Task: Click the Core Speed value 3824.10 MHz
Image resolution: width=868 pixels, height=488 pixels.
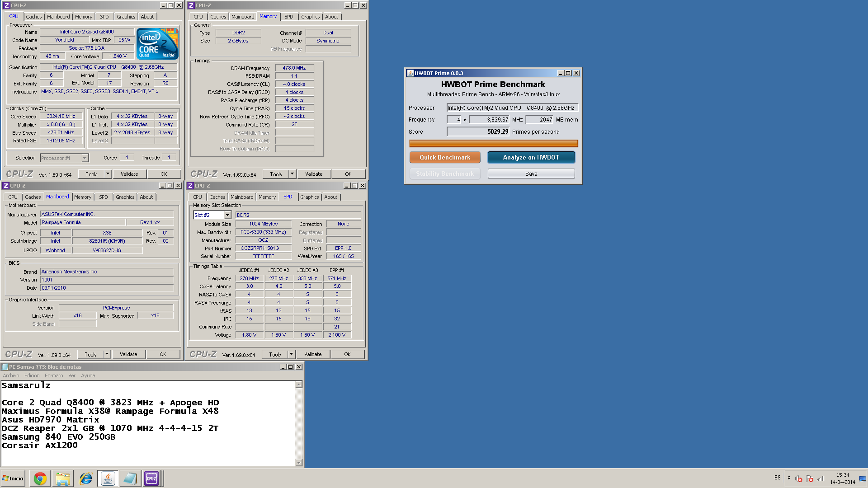Action: pos(61,116)
